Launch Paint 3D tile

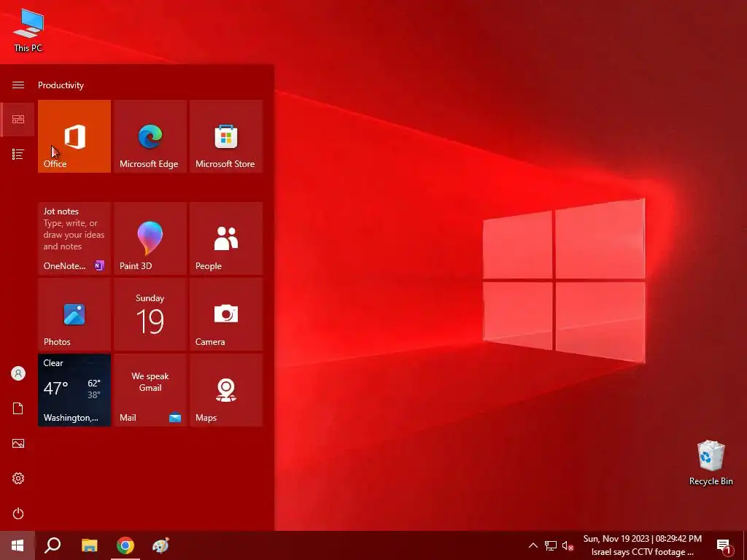pyautogui.click(x=150, y=238)
